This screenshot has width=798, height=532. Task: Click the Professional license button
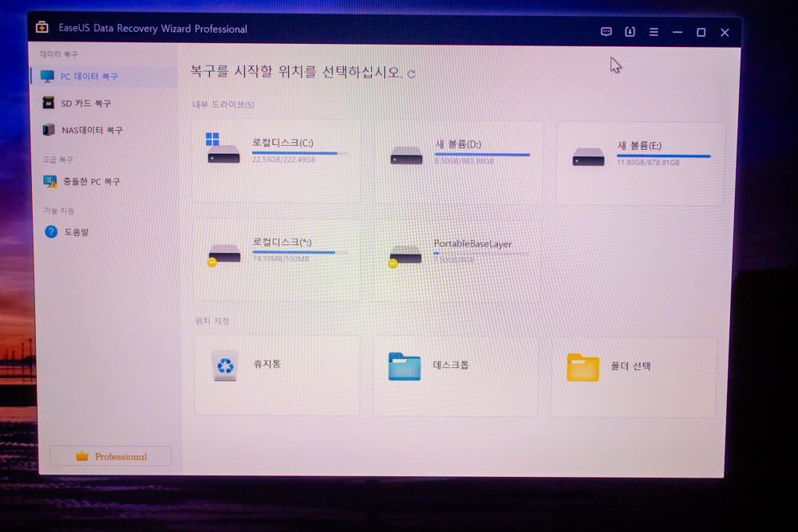(x=110, y=456)
